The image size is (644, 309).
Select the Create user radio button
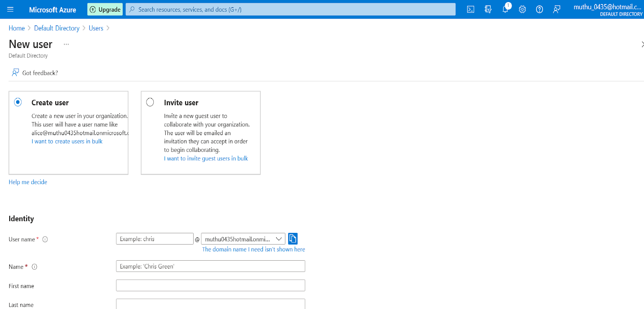[18, 102]
